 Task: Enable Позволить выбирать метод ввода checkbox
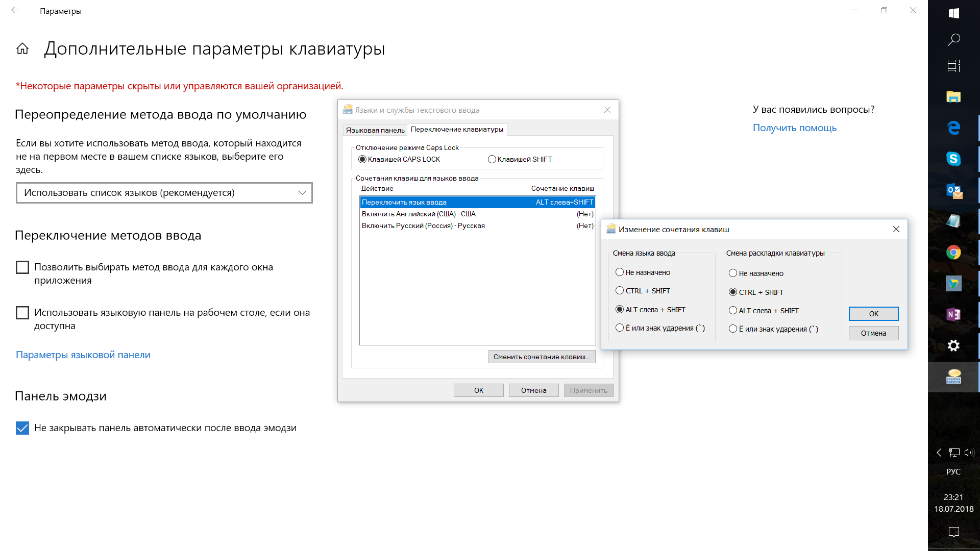pyautogui.click(x=23, y=267)
